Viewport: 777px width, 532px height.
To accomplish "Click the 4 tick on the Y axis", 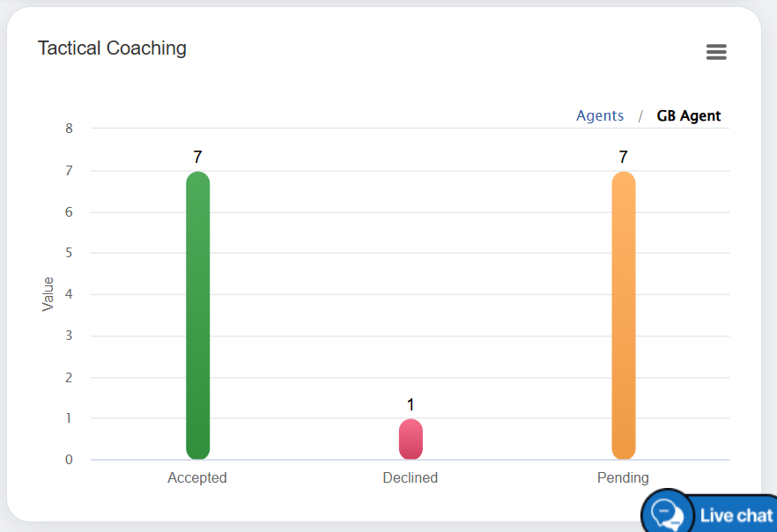I will tap(70, 294).
